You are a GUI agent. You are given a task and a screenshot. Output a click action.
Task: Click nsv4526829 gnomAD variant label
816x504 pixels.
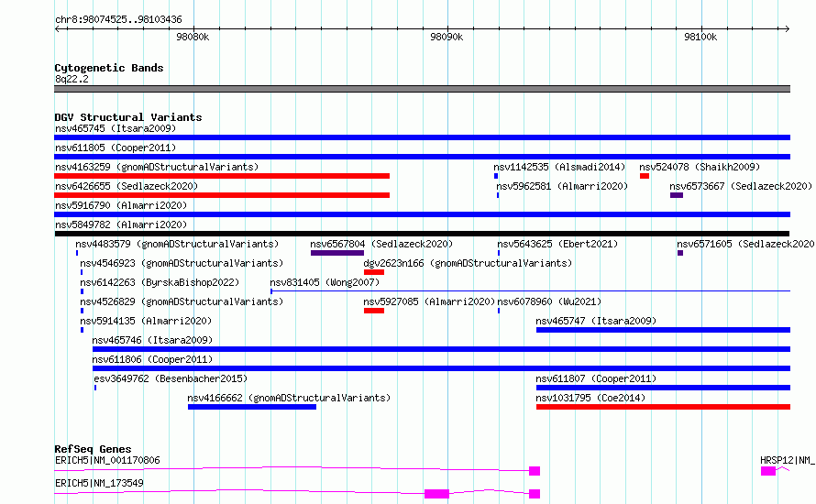coord(182,301)
